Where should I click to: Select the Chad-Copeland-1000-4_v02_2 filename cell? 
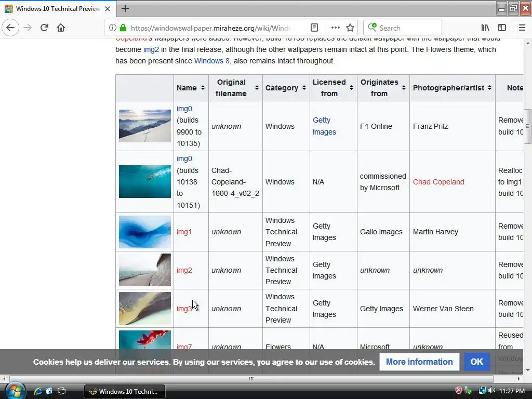(235, 182)
